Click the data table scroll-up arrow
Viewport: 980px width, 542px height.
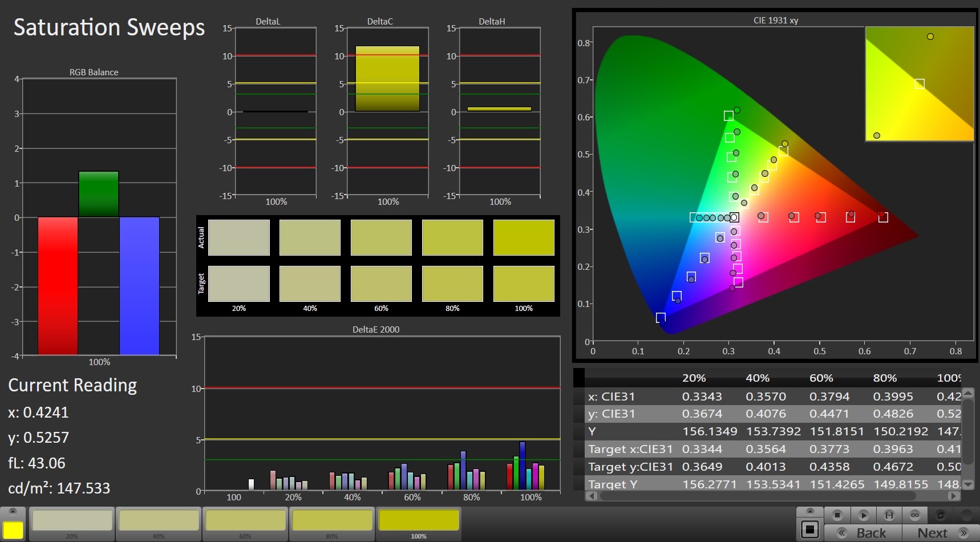(x=967, y=393)
